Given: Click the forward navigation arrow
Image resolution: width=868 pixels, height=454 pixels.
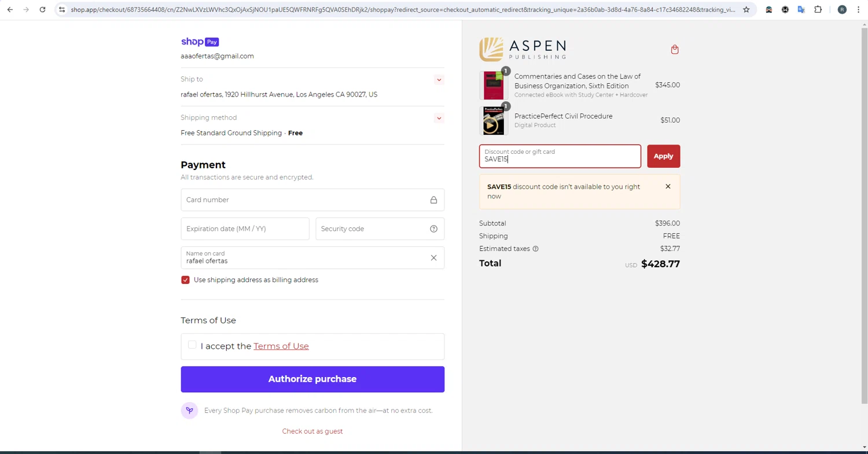Looking at the screenshot, I should 26,9.
